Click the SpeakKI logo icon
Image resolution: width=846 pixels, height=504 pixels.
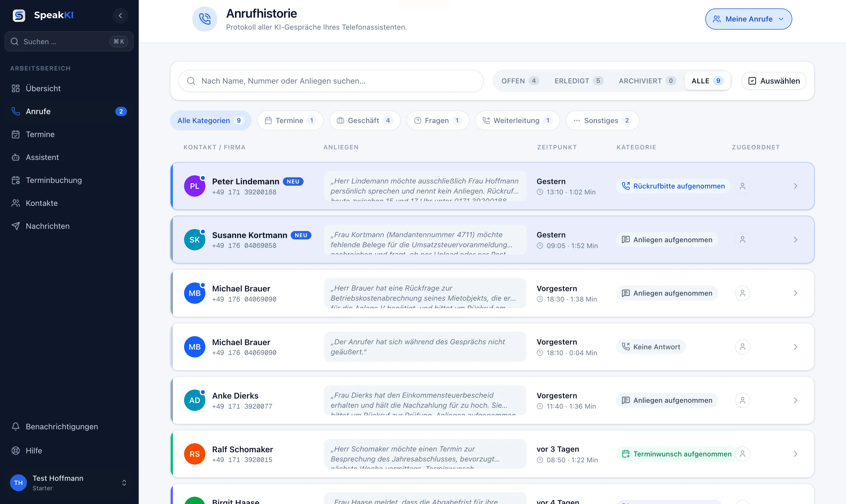tap(19, 15)
